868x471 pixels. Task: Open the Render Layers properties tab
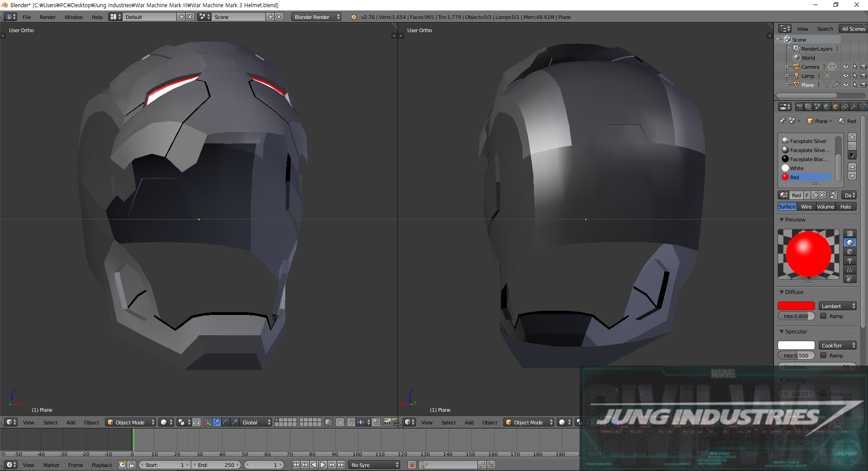click(808, 107)
